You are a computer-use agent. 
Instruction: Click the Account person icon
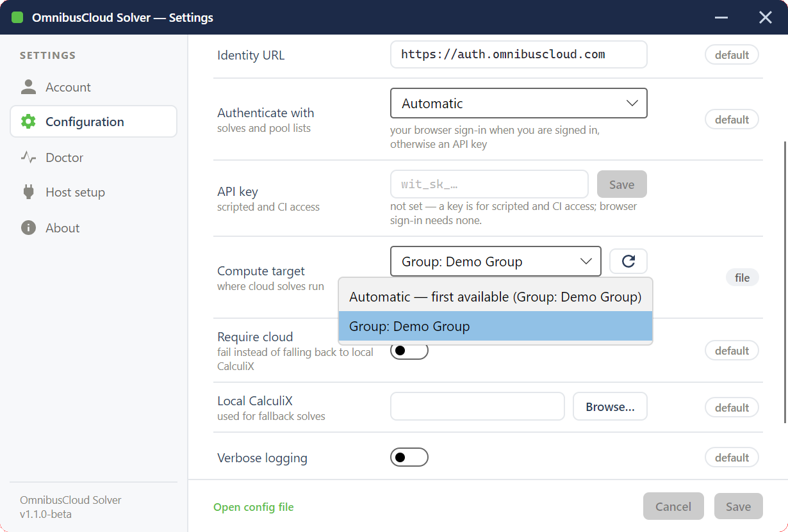[x=28, y=87]
